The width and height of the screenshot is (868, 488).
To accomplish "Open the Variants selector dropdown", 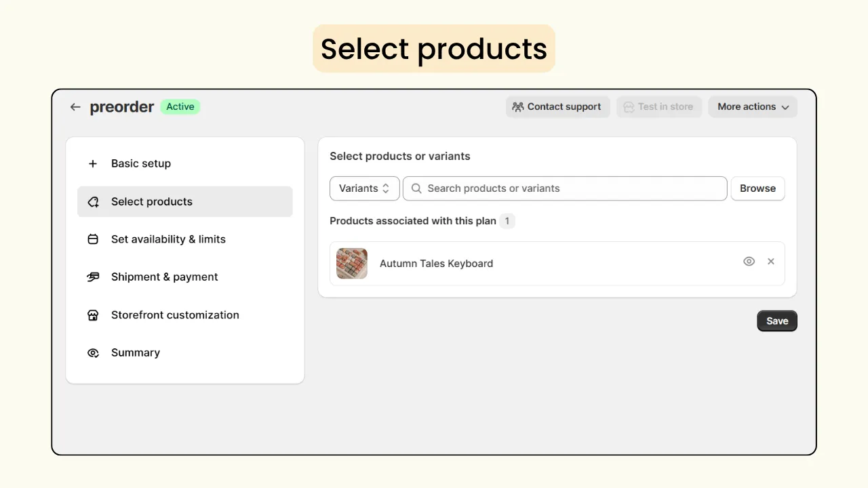I will click(x=364, y=188).
